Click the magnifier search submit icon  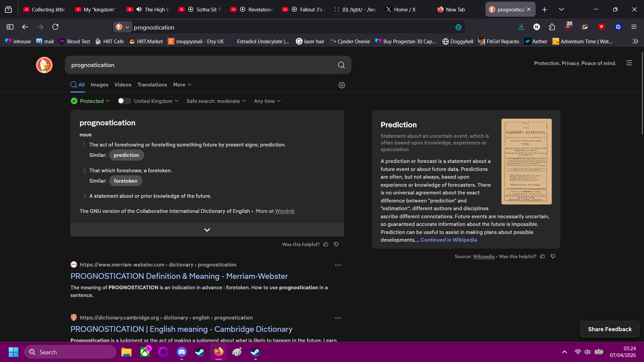click(341, 65)
